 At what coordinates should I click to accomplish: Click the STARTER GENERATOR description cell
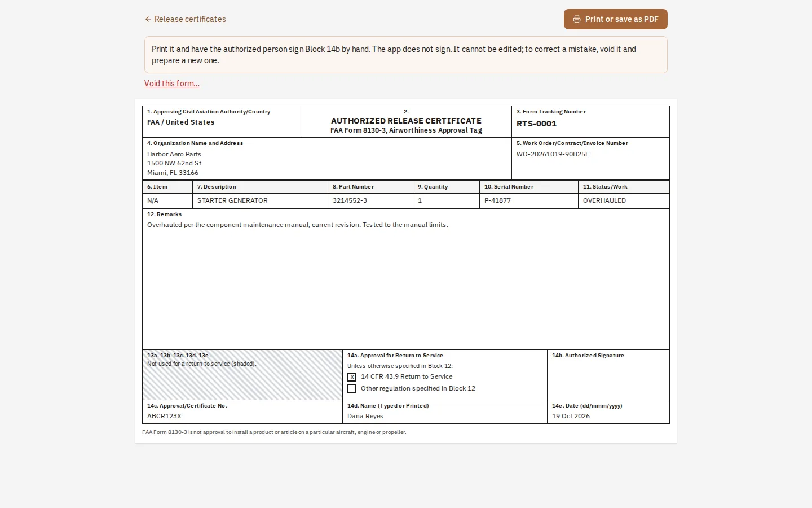point(260,200)
